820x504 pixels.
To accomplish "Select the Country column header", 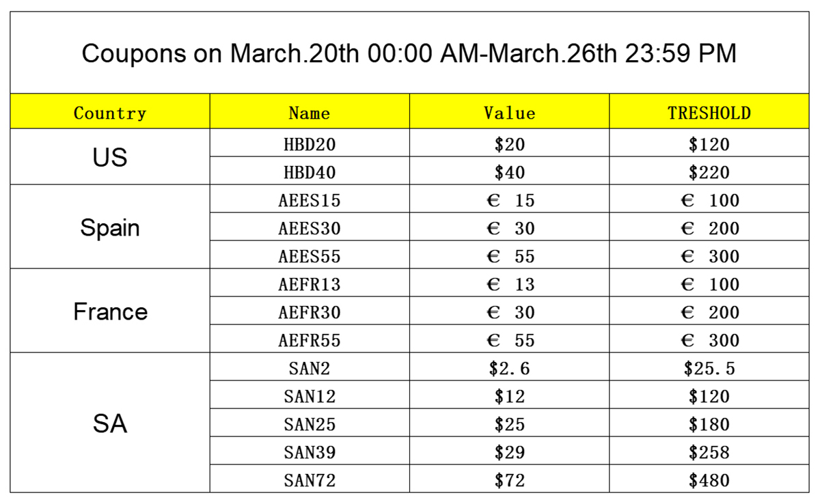I will [110, 113].
